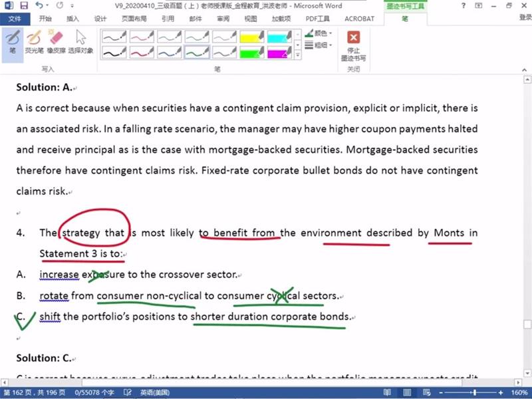The image size is (532, 399).
Task: Choose the Eraser (橡皮擦) tool
Action: [x=56, y=41]
